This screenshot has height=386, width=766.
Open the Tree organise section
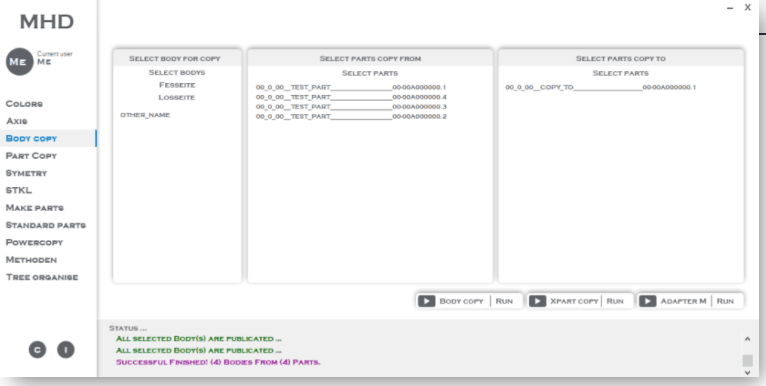pyautogui.click(x=42, y=277)
